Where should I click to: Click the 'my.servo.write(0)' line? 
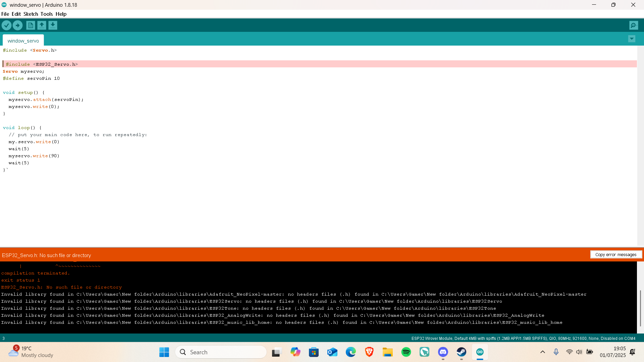(34, 142)
